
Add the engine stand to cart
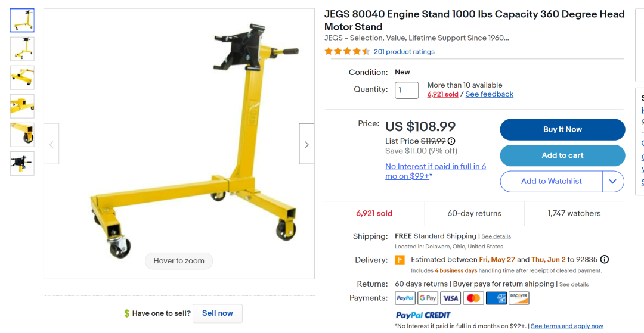point(562,155)
